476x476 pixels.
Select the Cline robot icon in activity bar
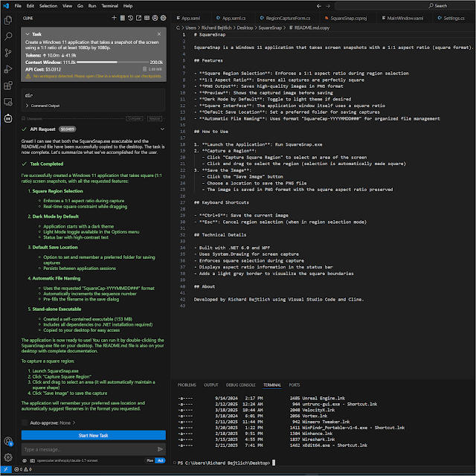click(x=8, y=118)
